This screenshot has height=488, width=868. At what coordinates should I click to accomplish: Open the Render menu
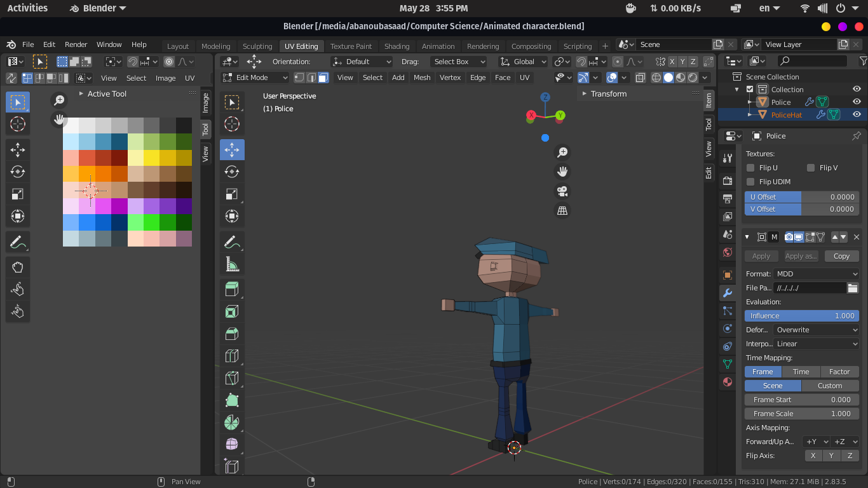[x=76, y=44]
